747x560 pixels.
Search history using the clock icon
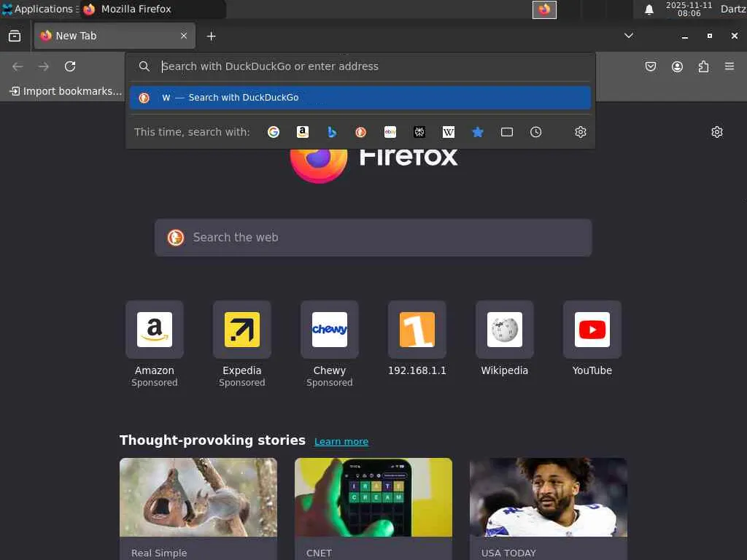coord(536,132)
